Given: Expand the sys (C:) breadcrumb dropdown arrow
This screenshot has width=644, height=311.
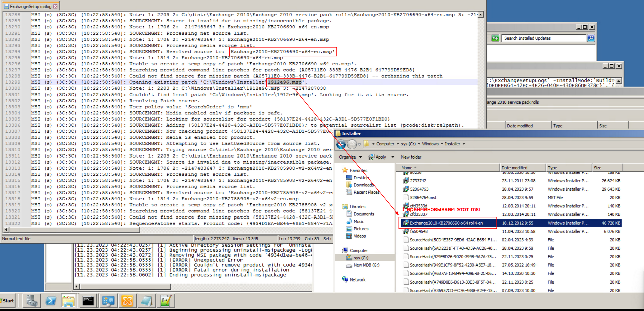Looking at the screenshot, I should [x=419, y=144].
